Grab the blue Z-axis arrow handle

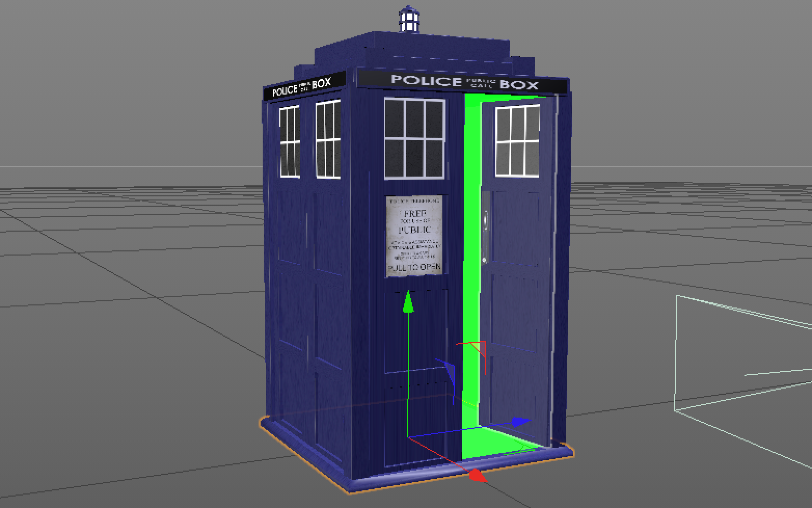(x=521, y=422)
